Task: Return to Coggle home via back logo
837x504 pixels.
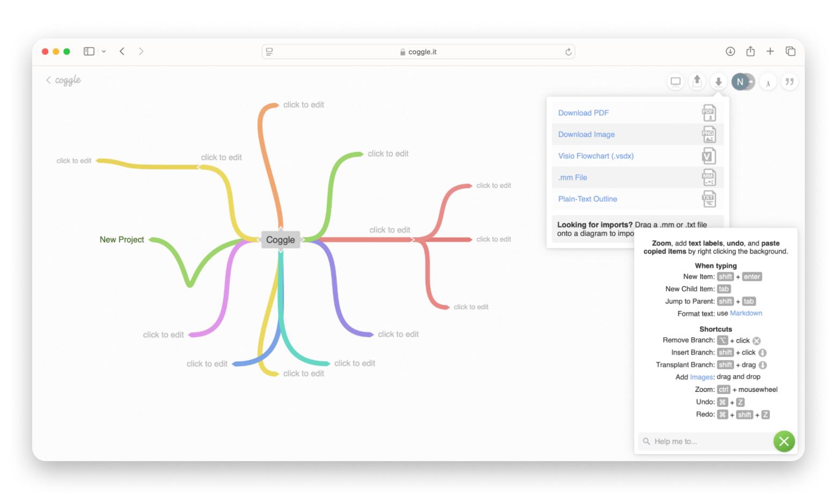Action: [x=63, y=80]
